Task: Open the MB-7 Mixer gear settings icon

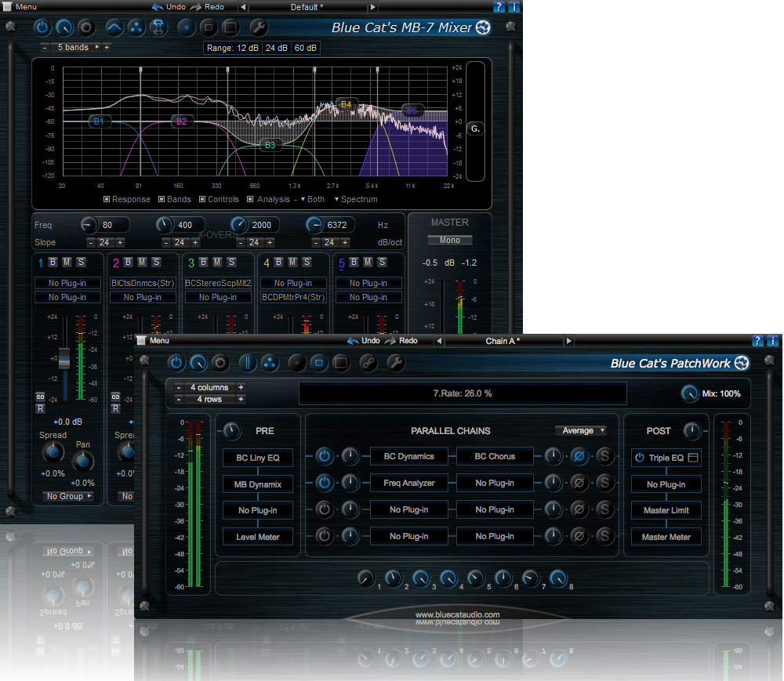Action: pyautogui.click(x=86, y=27)
